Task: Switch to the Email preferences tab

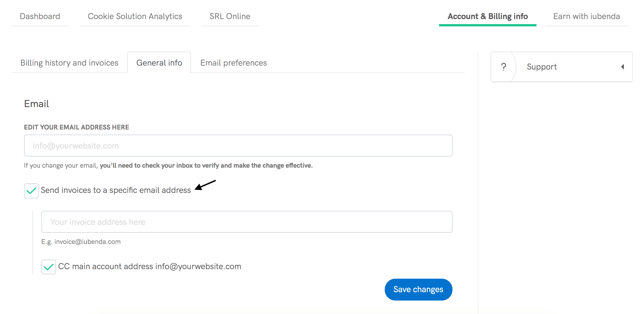Action: point(233,63)
